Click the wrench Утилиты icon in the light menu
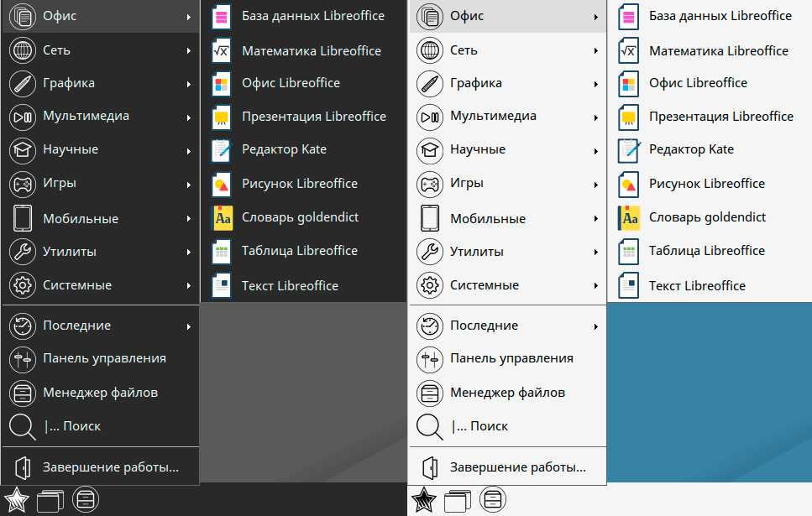 (x=430, y=252)
